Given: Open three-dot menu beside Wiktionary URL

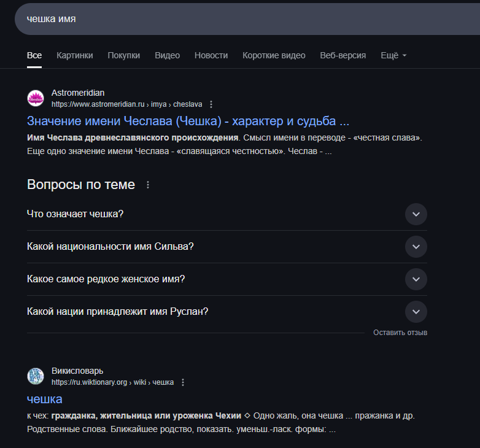Looking at the screenshot, I should 182,382.
